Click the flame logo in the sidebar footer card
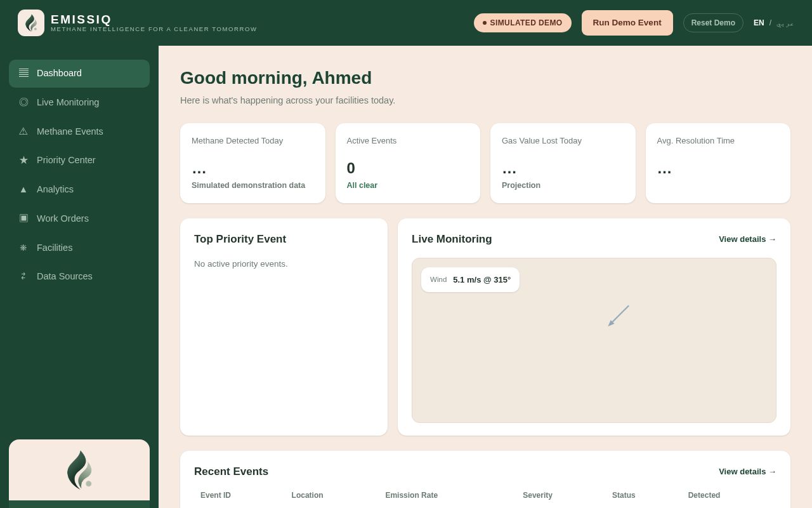The height and width of the screenshot is (508, 812). [79, 470]
